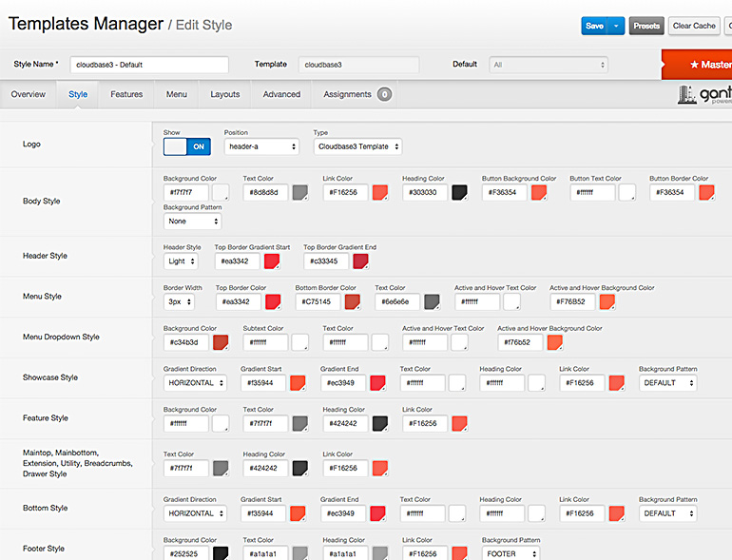Open Feature Style Heading Color swatch
The width and height of the screenshot is (732, 560).
380,424
